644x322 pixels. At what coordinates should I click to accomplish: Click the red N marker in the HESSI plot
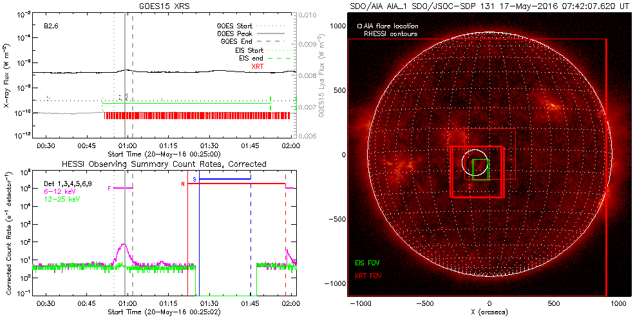(x=183, y=184)
